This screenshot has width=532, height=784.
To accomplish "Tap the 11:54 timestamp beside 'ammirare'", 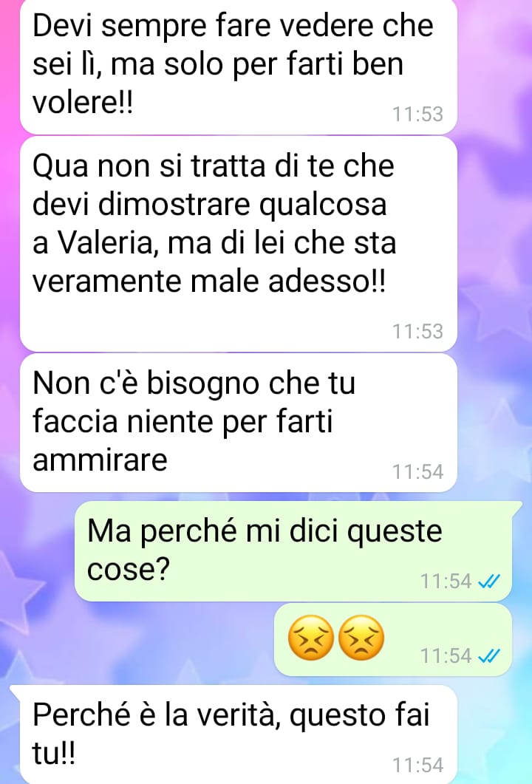I will tap(417, 471).
